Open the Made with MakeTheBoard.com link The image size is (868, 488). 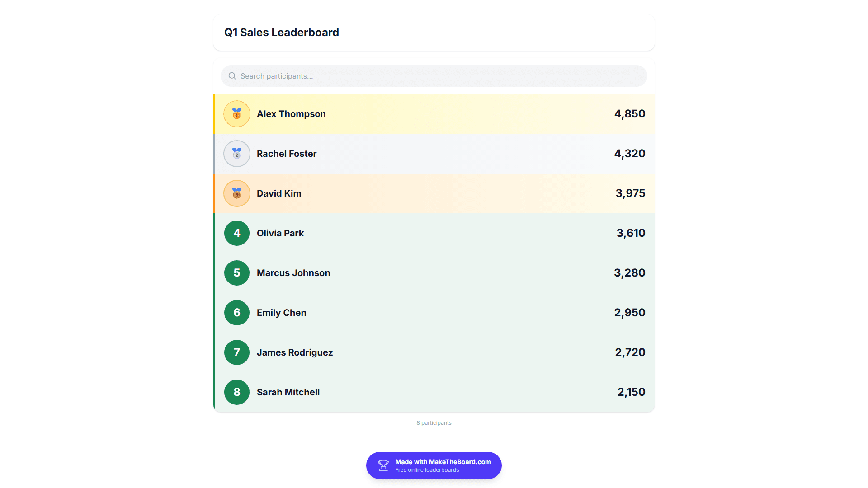[x=434, y=465]
